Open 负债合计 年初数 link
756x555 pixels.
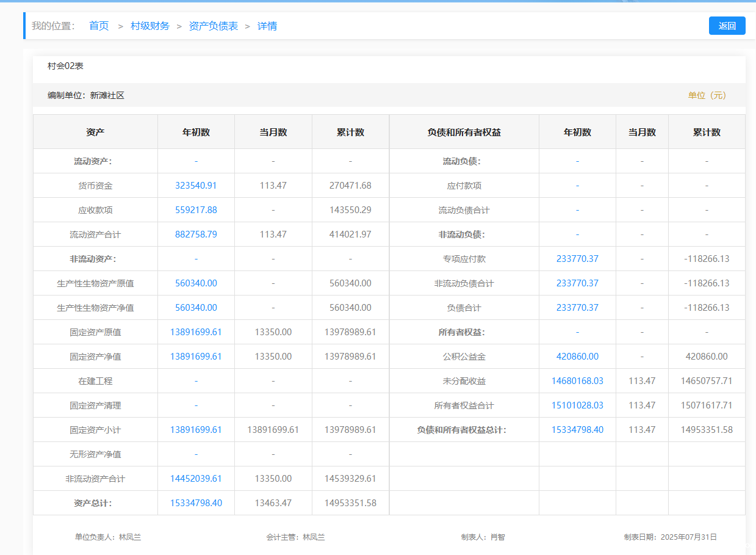click(577, 308)
